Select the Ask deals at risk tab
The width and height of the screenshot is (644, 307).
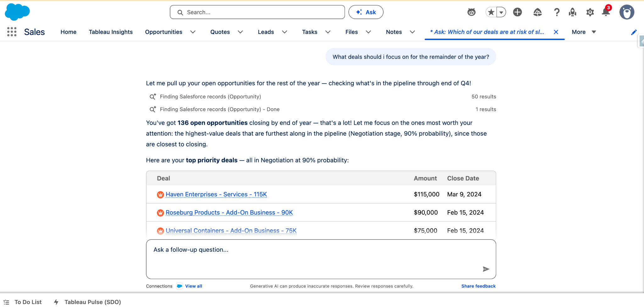point(487,32)
